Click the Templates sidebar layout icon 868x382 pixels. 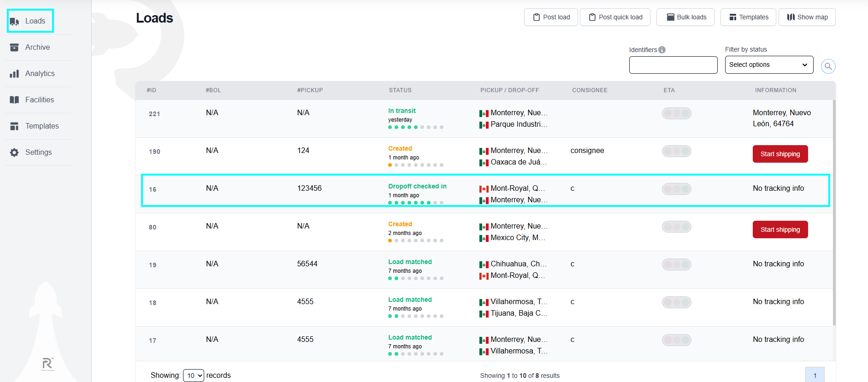coord(14,126)
